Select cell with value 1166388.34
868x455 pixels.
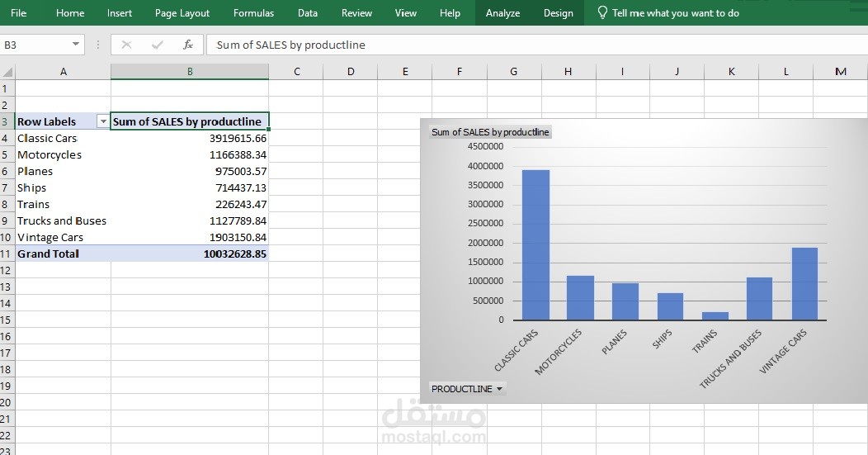click(190, 154)
